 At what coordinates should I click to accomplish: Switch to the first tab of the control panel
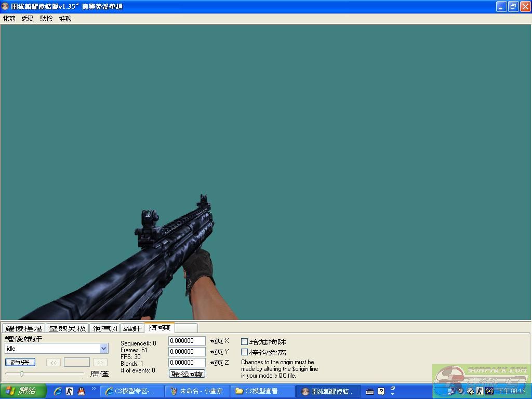coord(23,328)
